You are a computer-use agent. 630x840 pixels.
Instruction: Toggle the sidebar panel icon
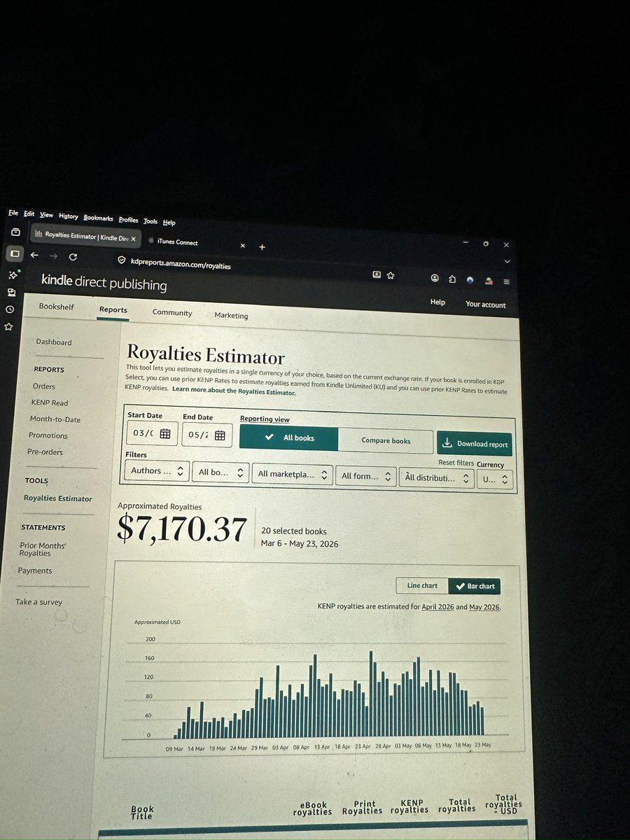15,253
